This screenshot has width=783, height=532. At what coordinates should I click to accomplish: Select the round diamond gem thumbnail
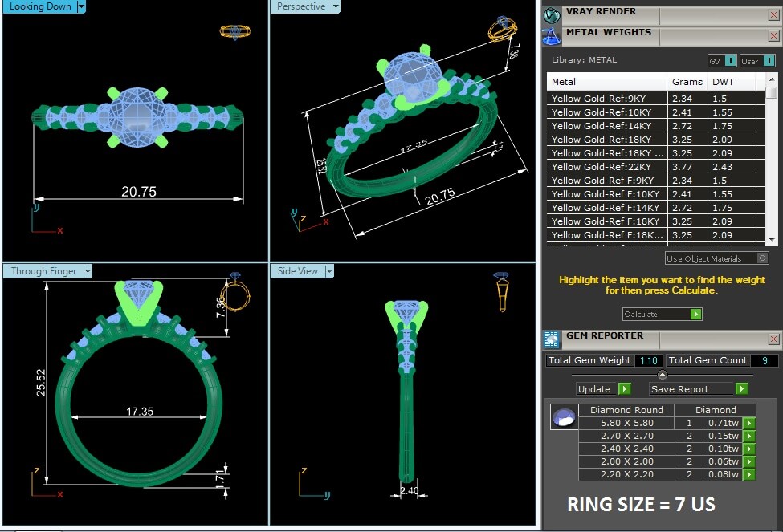[x=563, y=417]
